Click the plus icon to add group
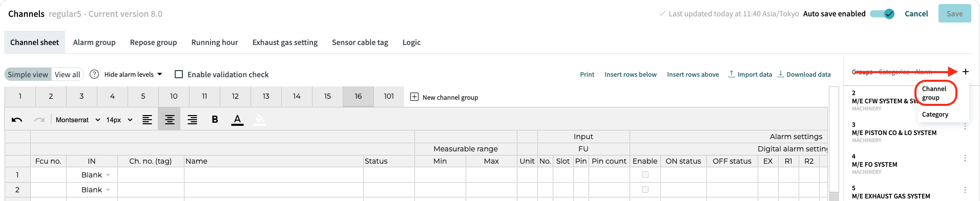 [966, 72]
